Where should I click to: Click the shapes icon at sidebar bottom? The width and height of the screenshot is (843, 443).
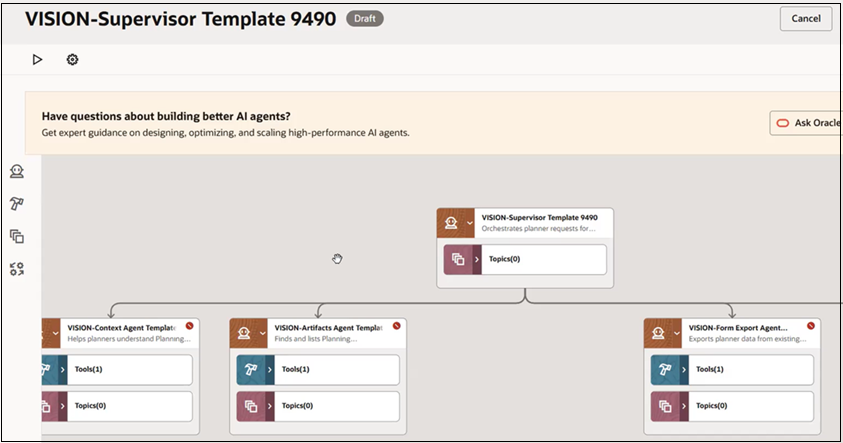(17, 269)
